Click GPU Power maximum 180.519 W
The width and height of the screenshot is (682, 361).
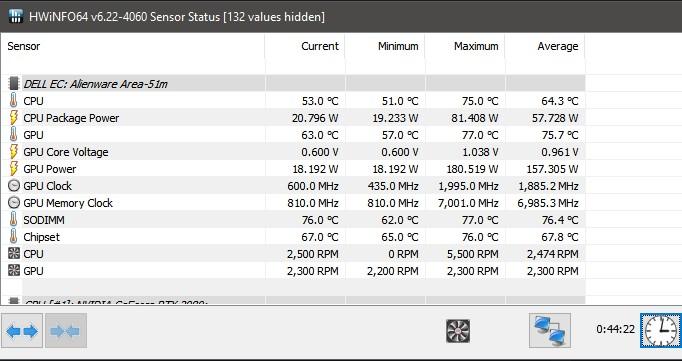(472, 169)
